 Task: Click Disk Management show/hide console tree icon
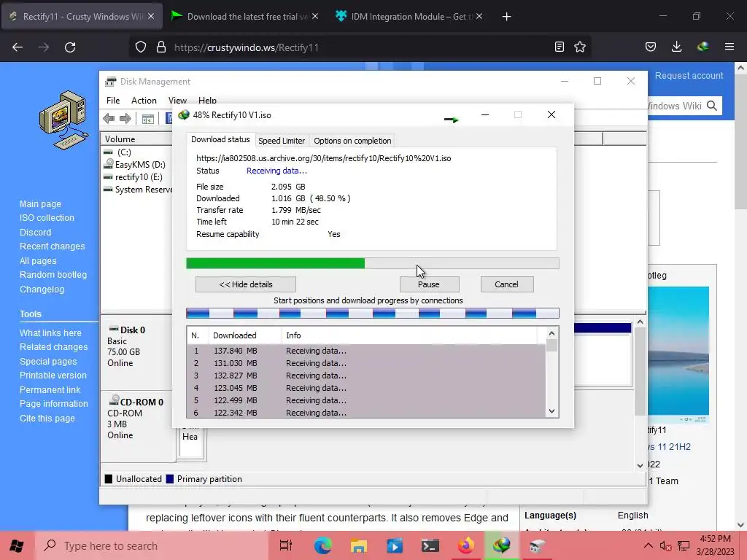click(147, 119)
